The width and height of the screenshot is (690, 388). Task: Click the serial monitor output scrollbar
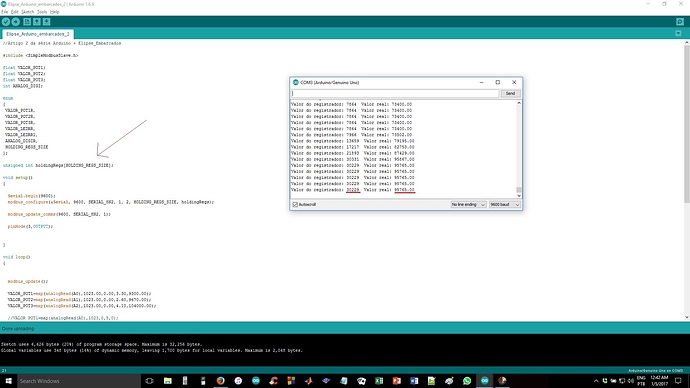click(x=519, y=150)
